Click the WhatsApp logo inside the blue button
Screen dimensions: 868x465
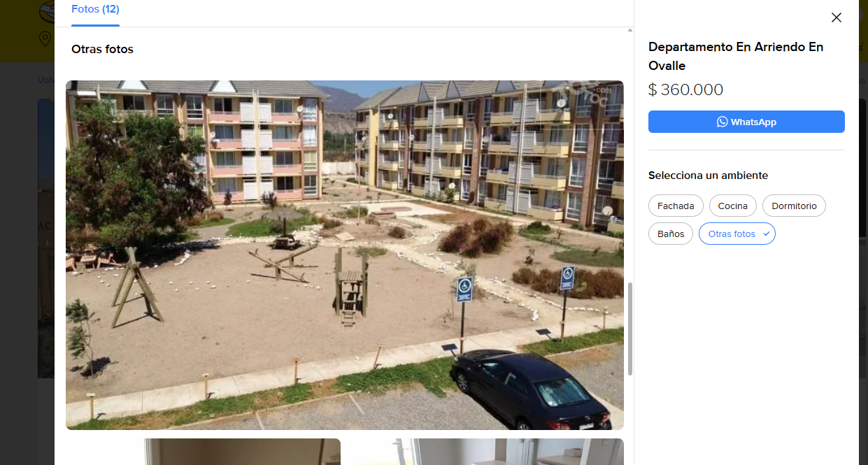(723, 122)
